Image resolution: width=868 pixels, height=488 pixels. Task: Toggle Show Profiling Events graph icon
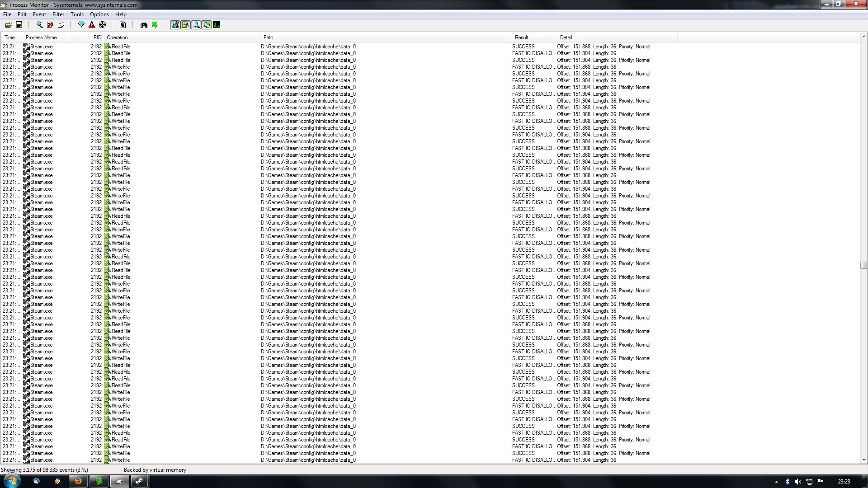pyautogui.click(x=217, y=25)
